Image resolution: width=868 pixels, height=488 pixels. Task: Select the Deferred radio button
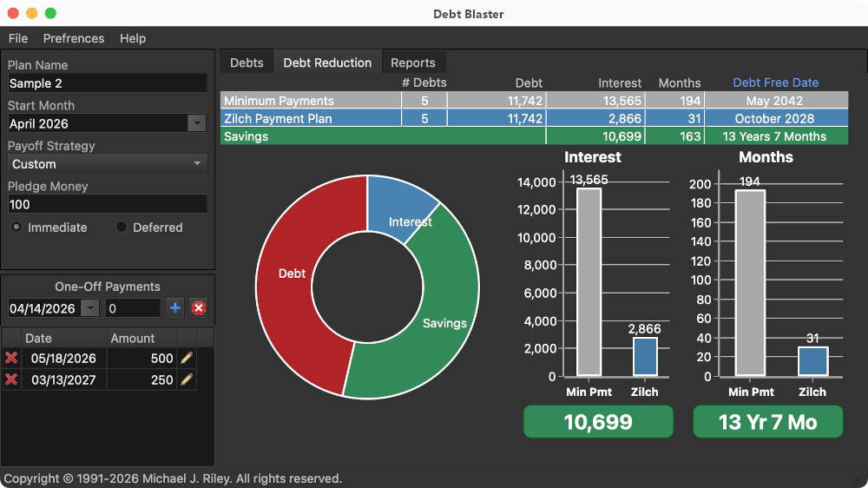point(122,228)
